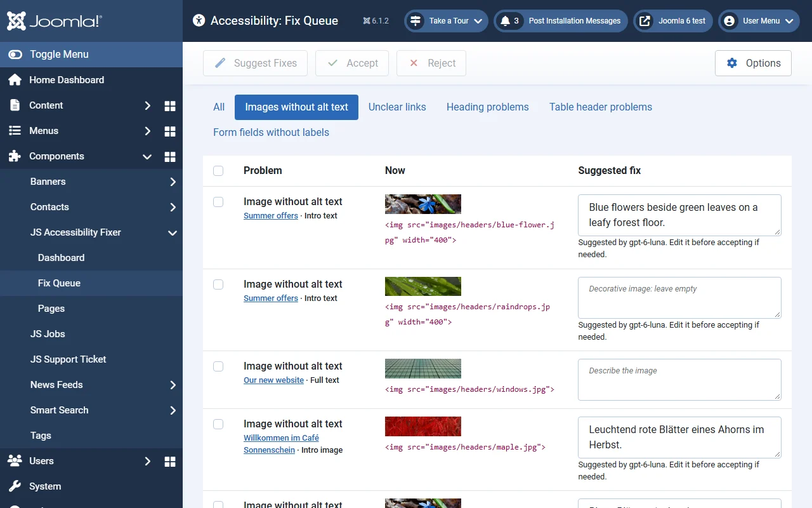Open Components dashboard grid icon
Screen dimensions: 812x508
tap(170, 156)
